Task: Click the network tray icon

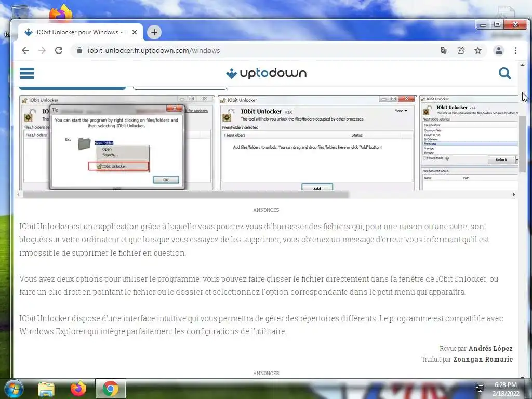Action: click(480, 389)
